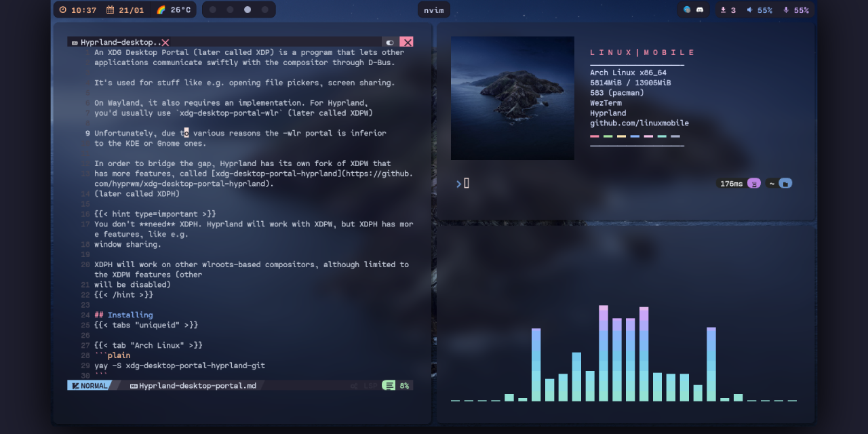Screen dimensions: 868x434
Task: Select the active third workspace dot
Action: coord(248,10)
